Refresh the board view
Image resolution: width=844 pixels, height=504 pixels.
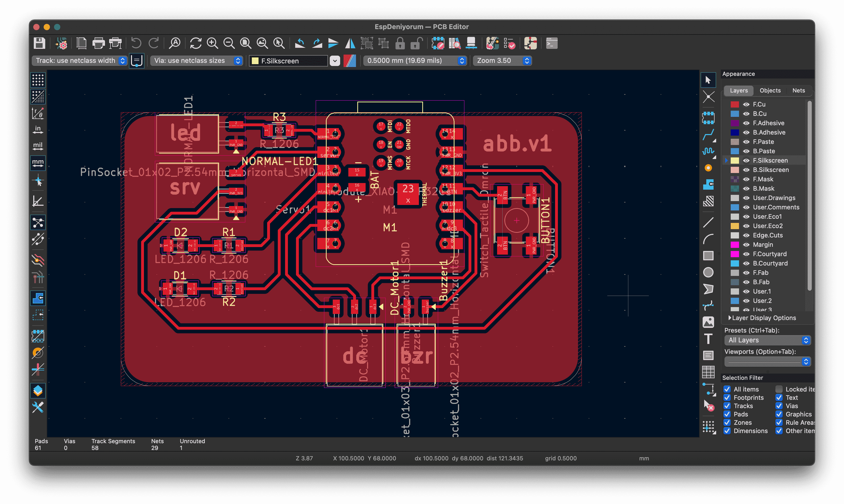click(196, 43)
